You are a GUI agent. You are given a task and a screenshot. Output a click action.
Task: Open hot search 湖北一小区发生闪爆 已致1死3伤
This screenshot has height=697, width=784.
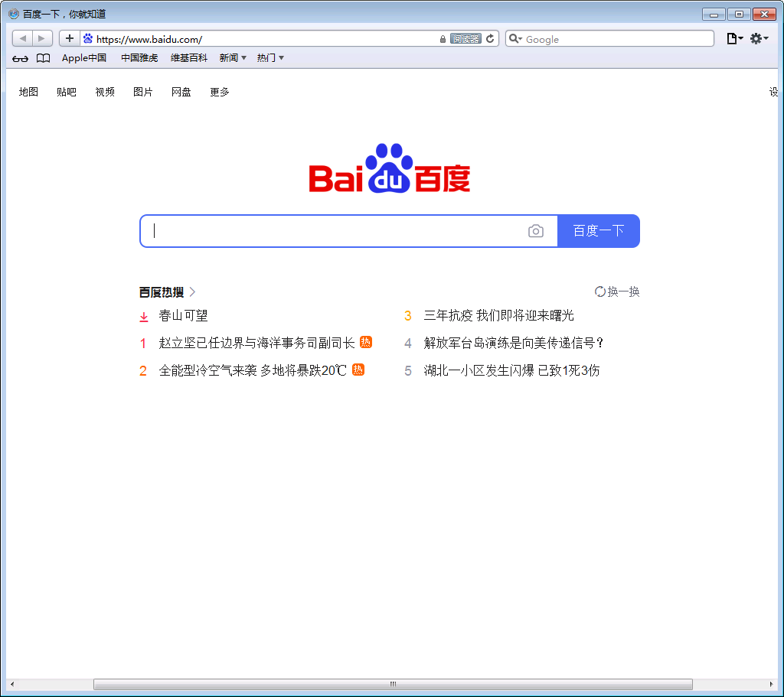[511, 371]
